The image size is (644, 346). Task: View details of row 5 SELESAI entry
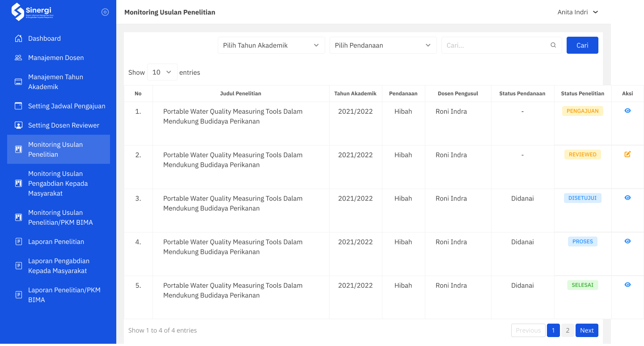click(627, 285)
